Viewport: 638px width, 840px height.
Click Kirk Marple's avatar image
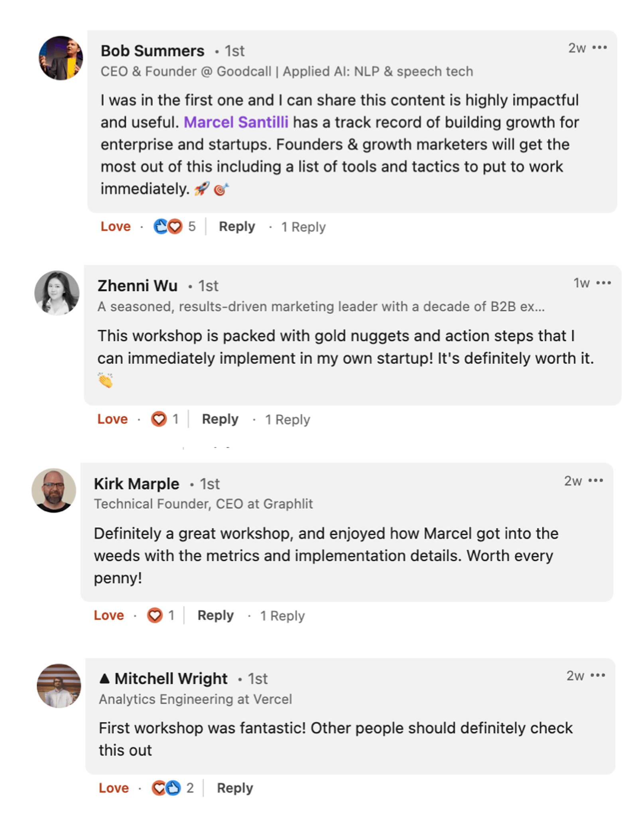(x=54, y=490)
